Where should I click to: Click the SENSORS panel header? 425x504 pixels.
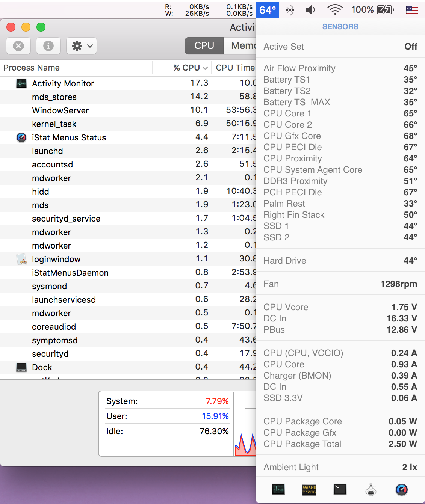point(340,27)
